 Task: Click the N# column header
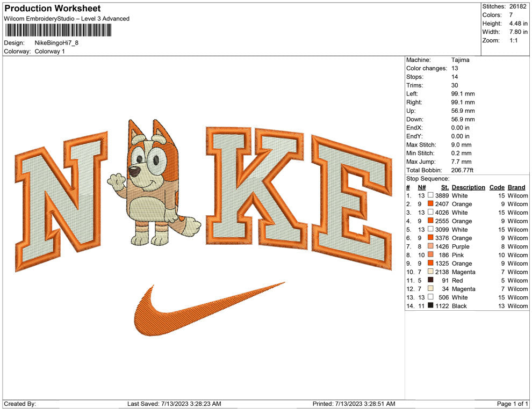pos(422,187)
